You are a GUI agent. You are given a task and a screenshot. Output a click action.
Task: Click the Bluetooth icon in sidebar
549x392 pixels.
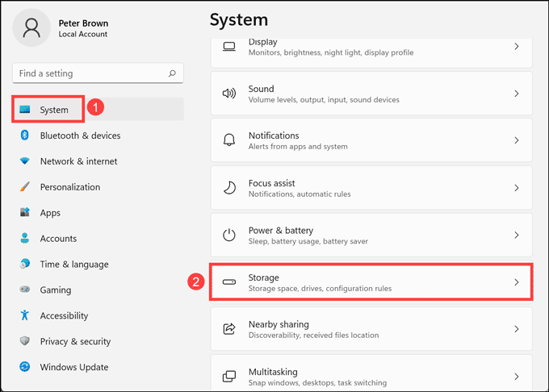pyautogui.click(x=24, y=135)
